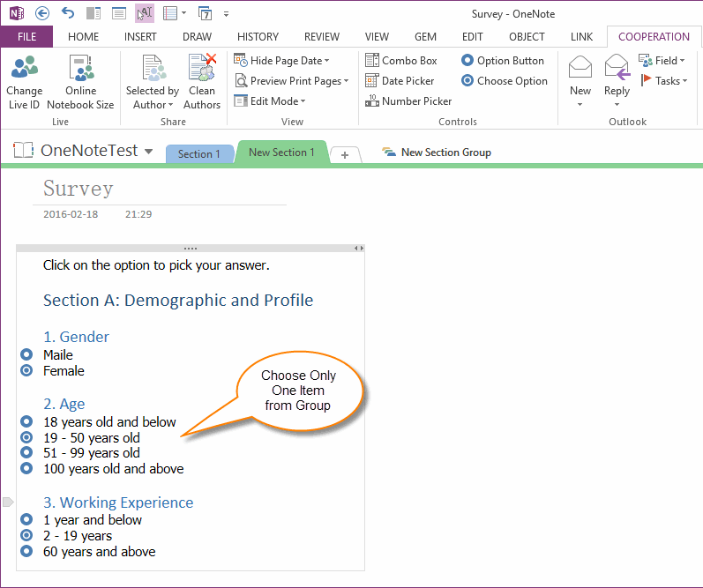The width and height of the screenshot is (703, 588).
Task: Select 100 years old and above option
Action: click(x=26, y=468)
